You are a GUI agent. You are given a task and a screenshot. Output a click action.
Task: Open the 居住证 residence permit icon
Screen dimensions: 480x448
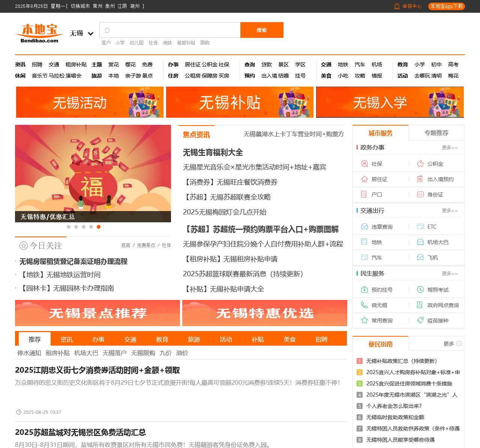(x=364, y=179)
